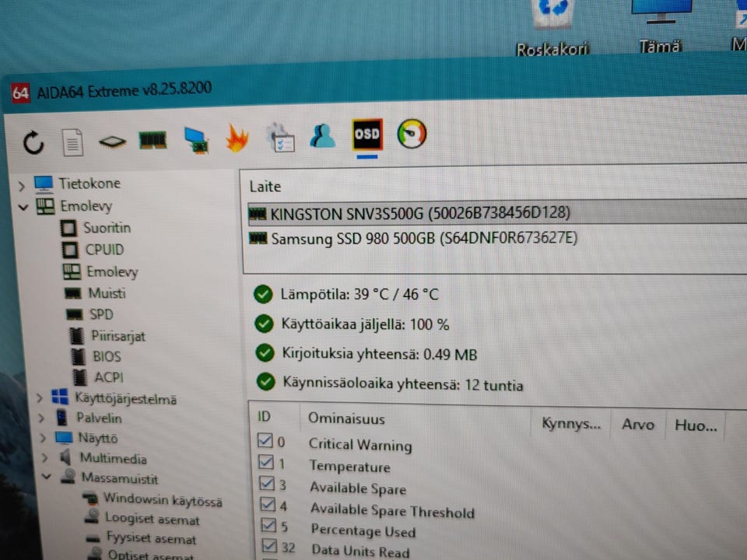Collapse the top Emolevy tree node

tap(23, 208)
